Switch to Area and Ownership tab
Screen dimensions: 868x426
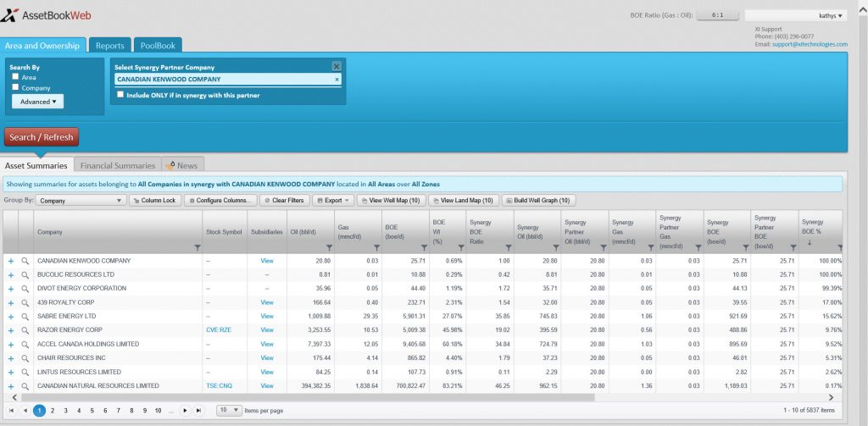[42, 46]
